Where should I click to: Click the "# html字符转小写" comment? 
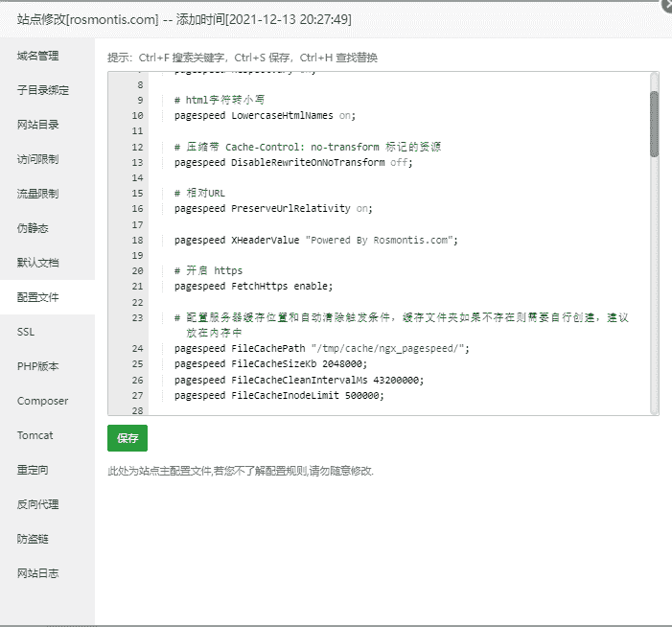coord(220,100)
